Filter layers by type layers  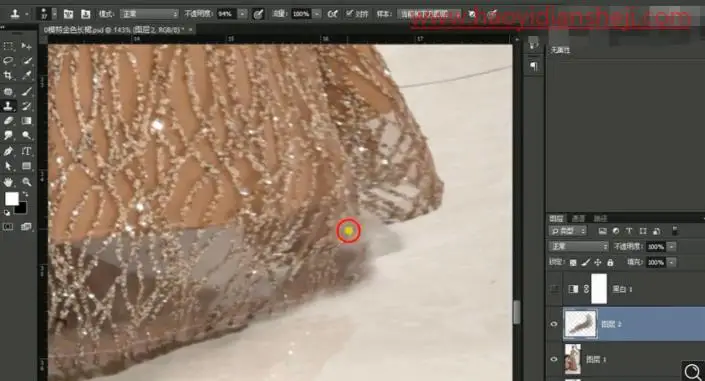(629, 231)
